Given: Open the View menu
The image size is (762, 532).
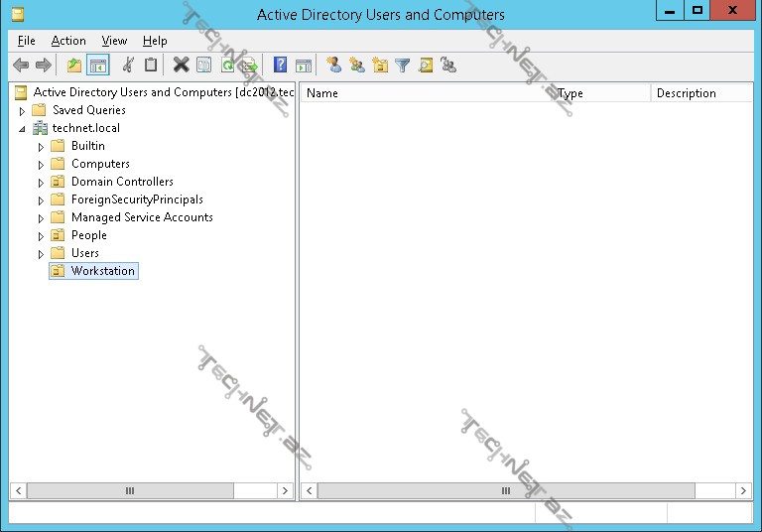Looking at the screenshot, I should [114, 41].
